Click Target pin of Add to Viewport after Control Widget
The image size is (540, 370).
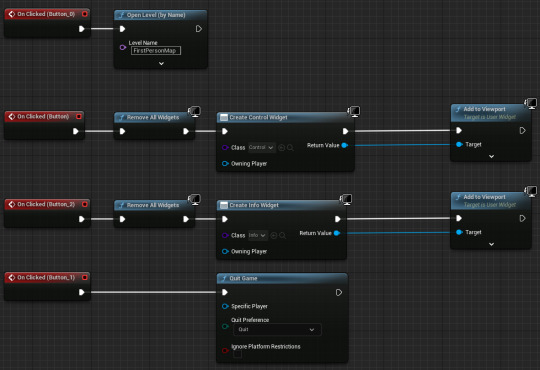(459, 144)
